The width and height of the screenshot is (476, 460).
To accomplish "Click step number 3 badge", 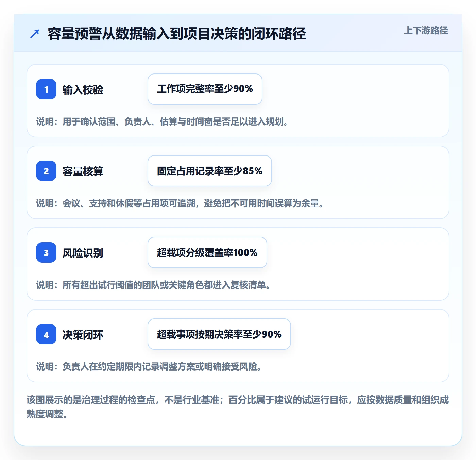I will coord(46,252).
